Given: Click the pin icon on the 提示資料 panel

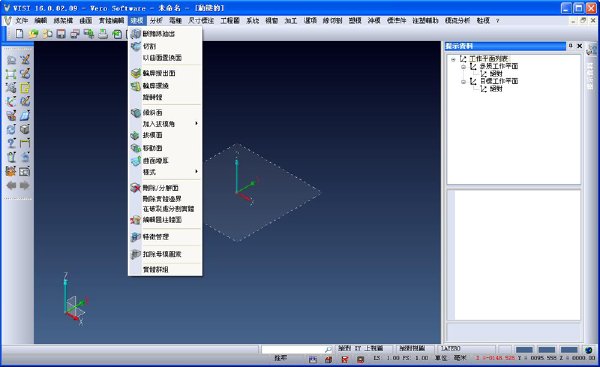Looking at the screenshot, I should [x=570, y=46].
